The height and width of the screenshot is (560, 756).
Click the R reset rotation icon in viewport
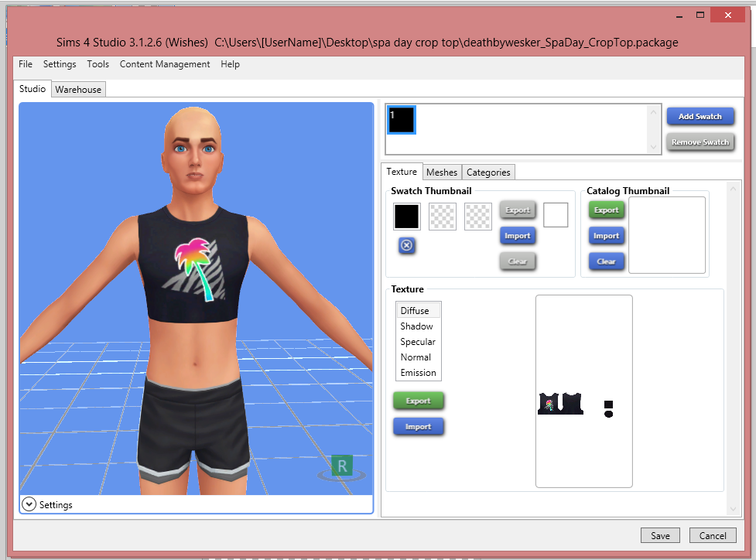coord(342,466)
